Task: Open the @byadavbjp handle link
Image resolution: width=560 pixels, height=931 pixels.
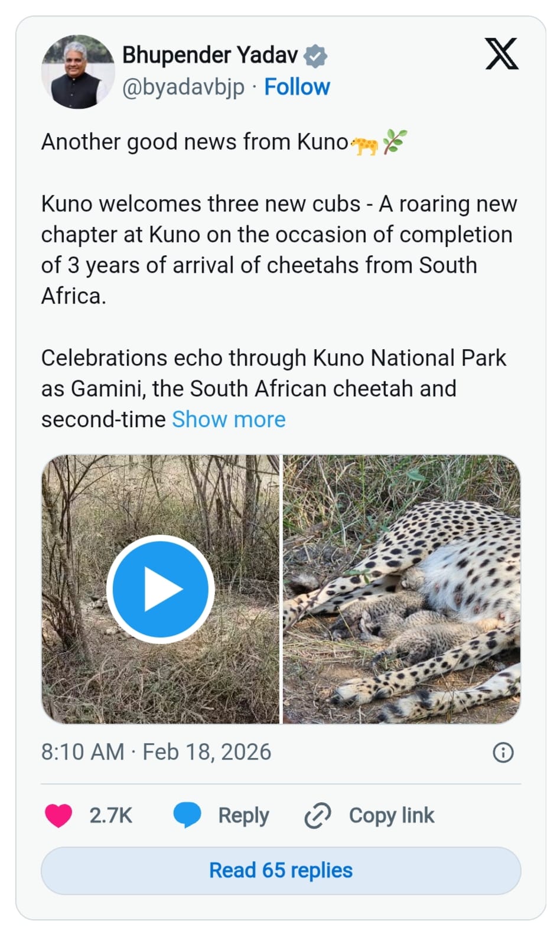Action: (x=184, y=87)
